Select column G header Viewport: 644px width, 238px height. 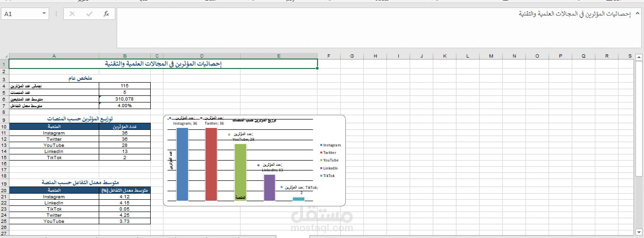[352, 56]
